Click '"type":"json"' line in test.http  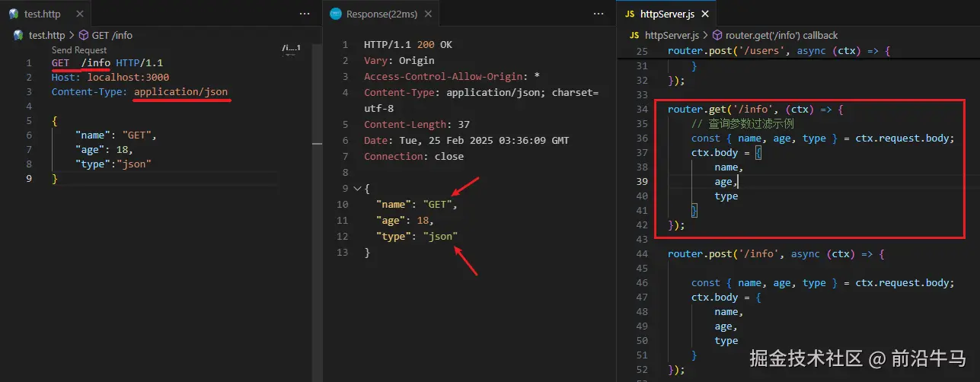click(x=113, y=164)
